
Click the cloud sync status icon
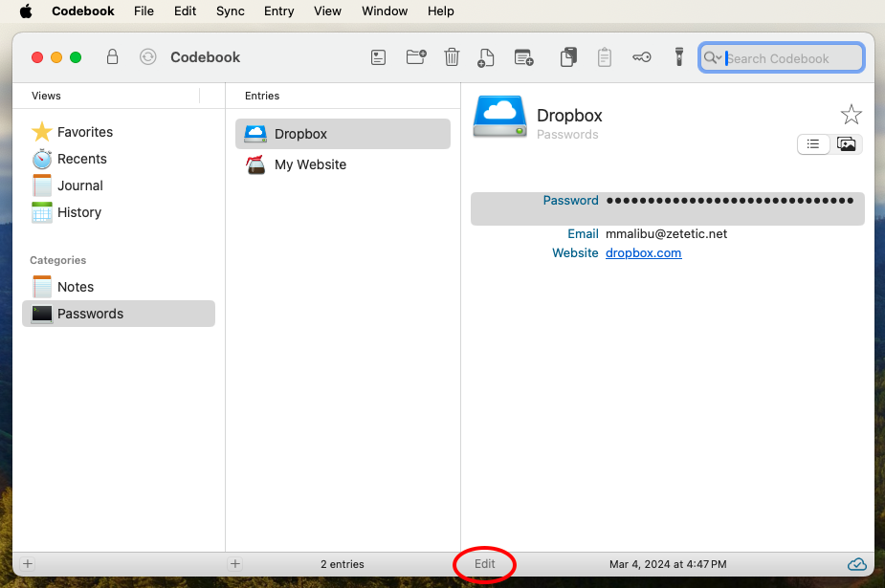coord(857,564)
